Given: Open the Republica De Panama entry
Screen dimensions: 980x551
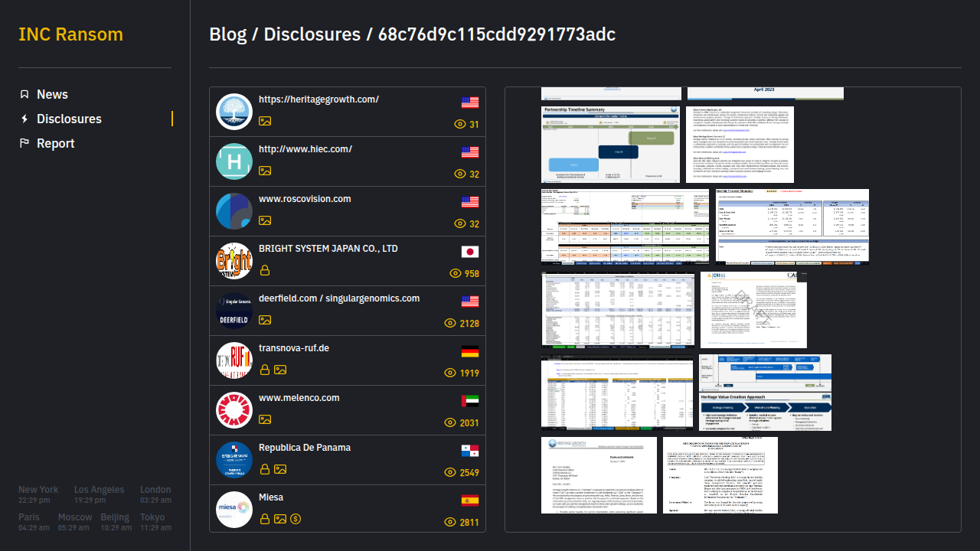Looking at the screenshot, I should coord(348,461).
